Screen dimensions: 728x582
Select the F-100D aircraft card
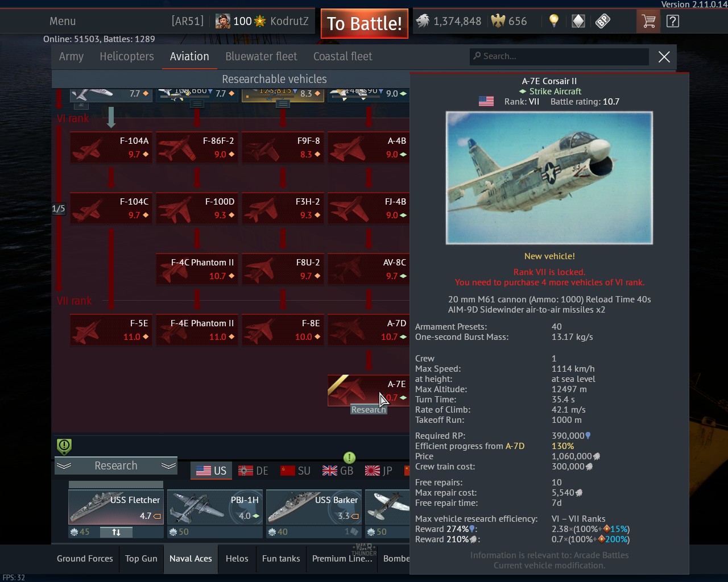pyautogui.click(x=197, y=209)
